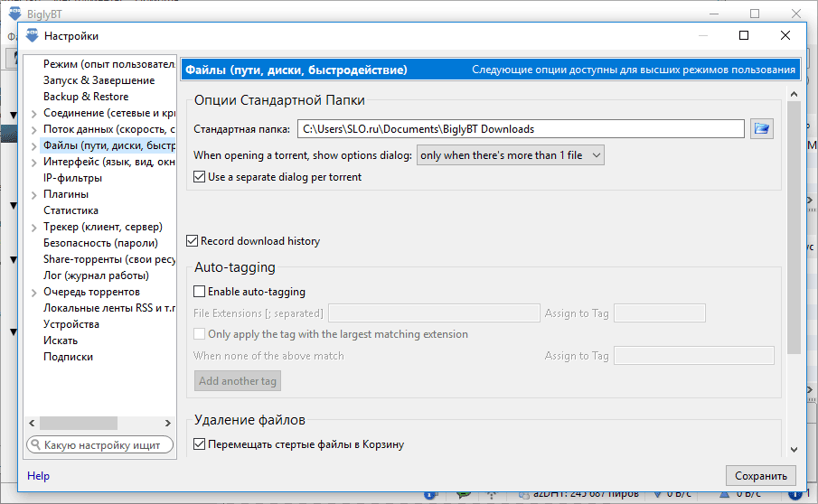Click the settings panel scroll-up arrow
This screenshot has width=818, height=504.
(794, 94)
